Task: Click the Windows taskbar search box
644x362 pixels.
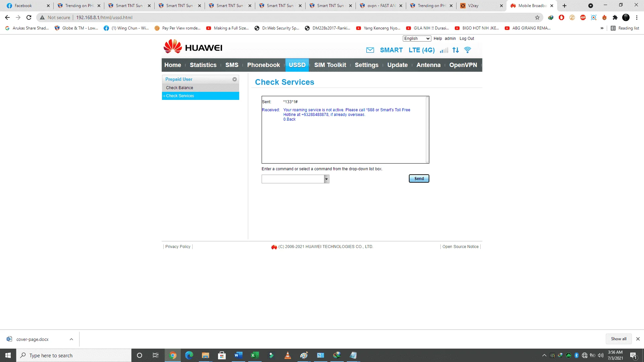Action: 74,355
